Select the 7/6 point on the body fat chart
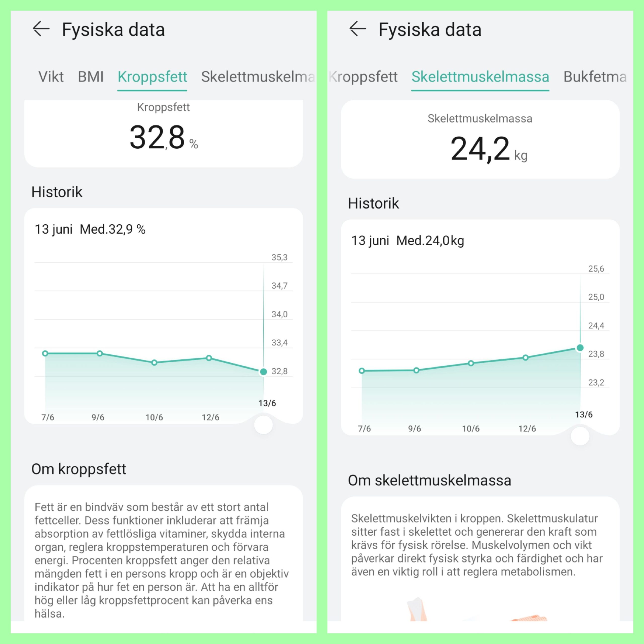The height and width of the screenshot is (644, 644). [45, 353]
